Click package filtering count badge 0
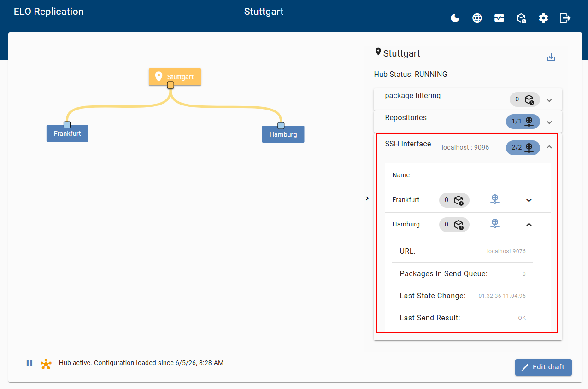 (524, 99)
